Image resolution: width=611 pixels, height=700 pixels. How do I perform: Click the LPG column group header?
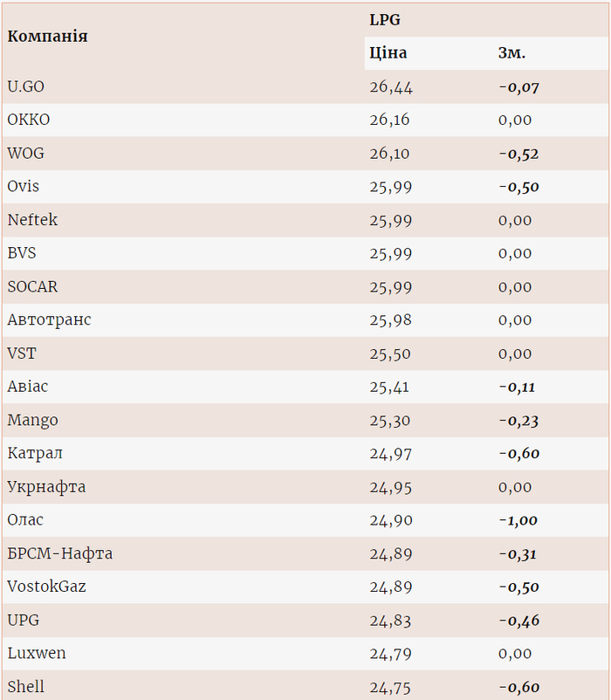pyautogui.click(x=385, y=19)
